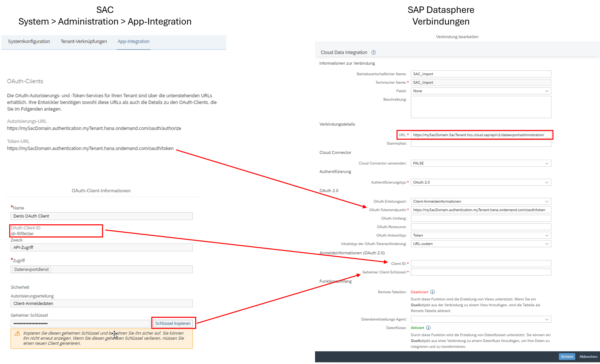The image size is (600, 364).
Task: Click Beschreibung text area
Action: (481, 107)
